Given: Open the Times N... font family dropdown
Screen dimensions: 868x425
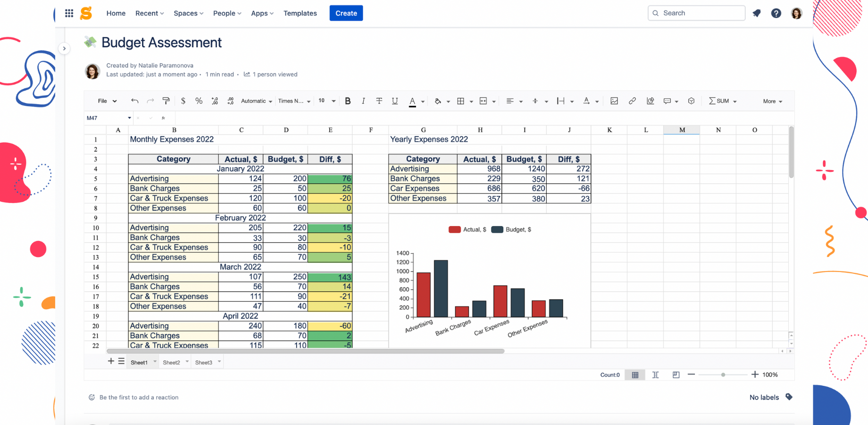Looking at the screenshot, I should [x=294, y=101].
